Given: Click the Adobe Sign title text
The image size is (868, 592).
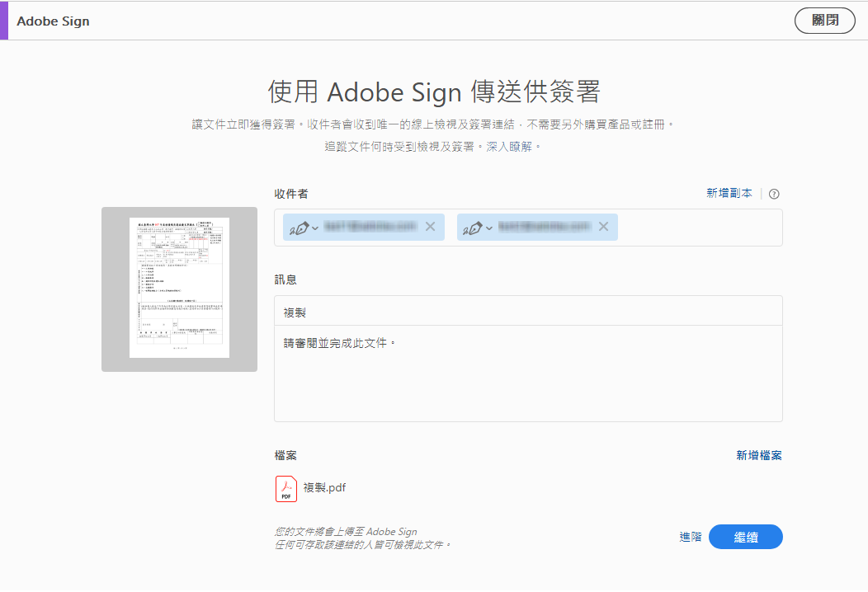Looking at the screenshot, I should (x=53, y=21).
